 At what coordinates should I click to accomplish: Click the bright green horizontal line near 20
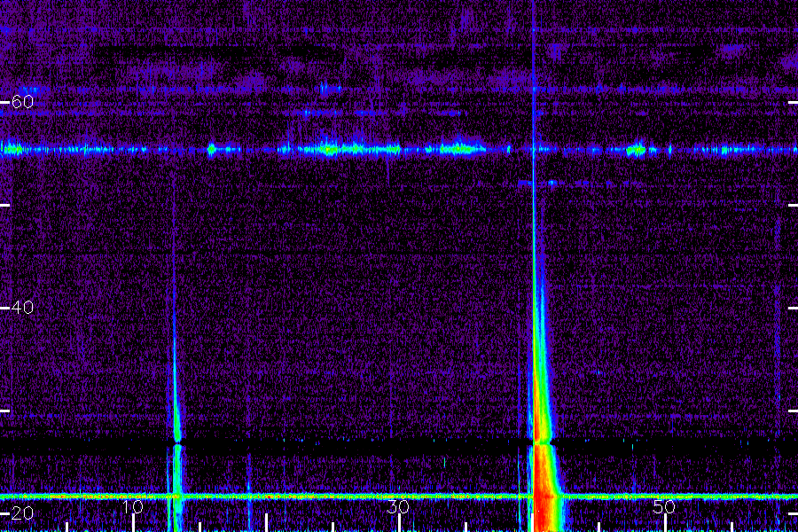pyautogui.click(x=399, y=496)
